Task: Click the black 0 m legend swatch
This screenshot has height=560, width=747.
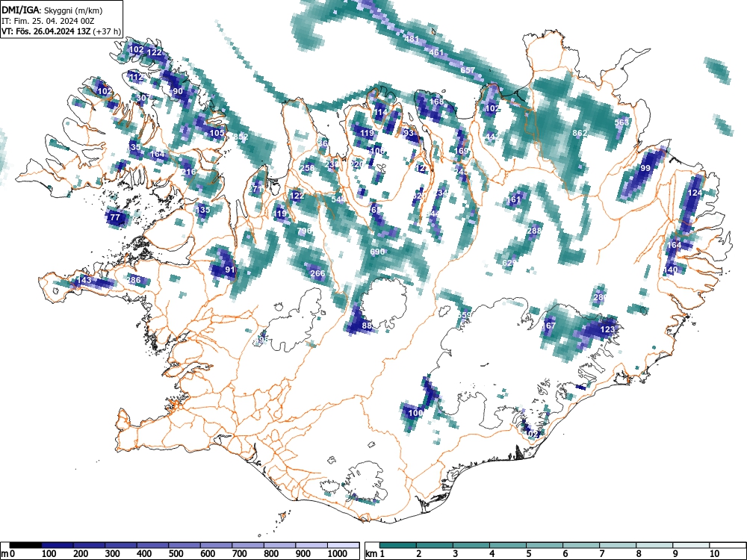Action: tap(25, 545)
